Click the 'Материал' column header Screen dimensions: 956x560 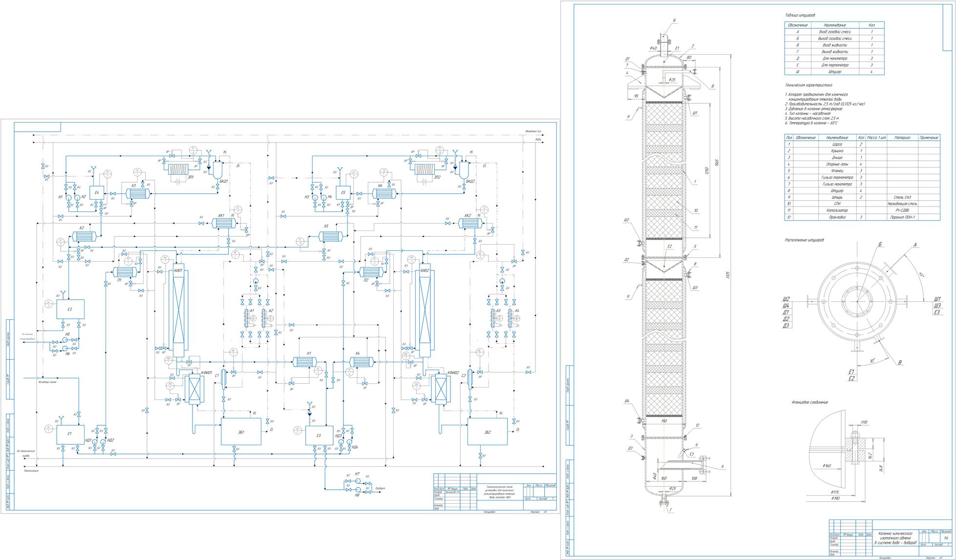tap(903, 138)
